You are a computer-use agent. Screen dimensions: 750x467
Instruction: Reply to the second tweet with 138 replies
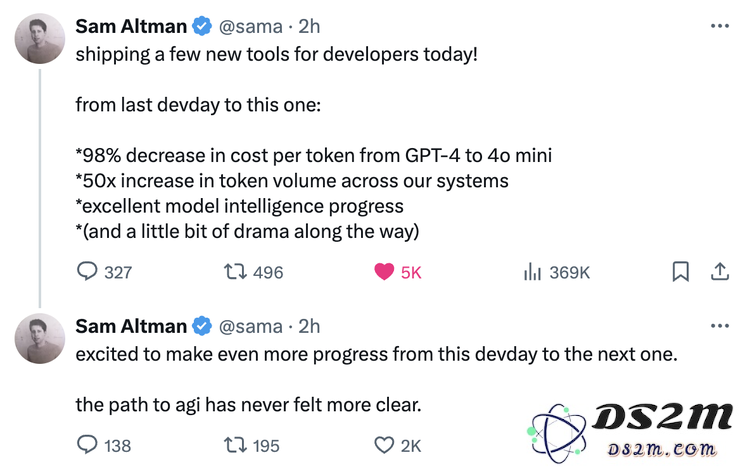[87, 445]
